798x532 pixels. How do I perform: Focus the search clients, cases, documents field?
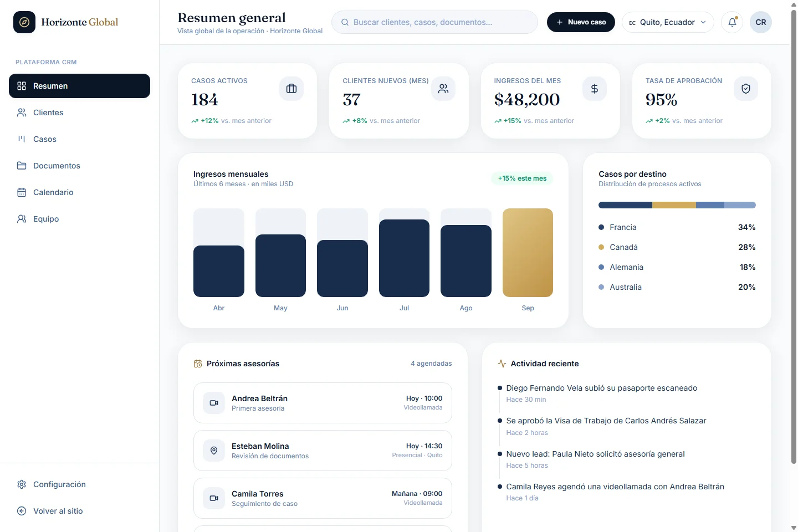pos(434,22)
